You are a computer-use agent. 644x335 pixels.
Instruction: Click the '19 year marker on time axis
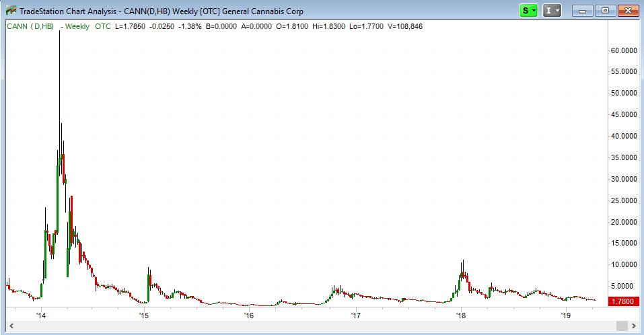(565, 315)
